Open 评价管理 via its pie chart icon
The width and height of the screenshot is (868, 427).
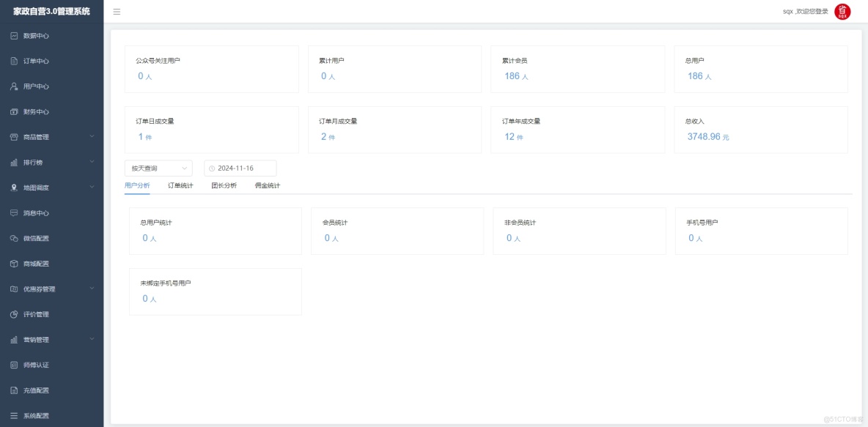pyautogui.click(x=15, y=314)
